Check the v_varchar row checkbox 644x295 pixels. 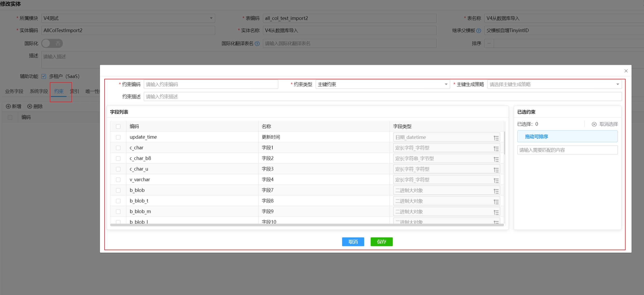pos(118,180)
